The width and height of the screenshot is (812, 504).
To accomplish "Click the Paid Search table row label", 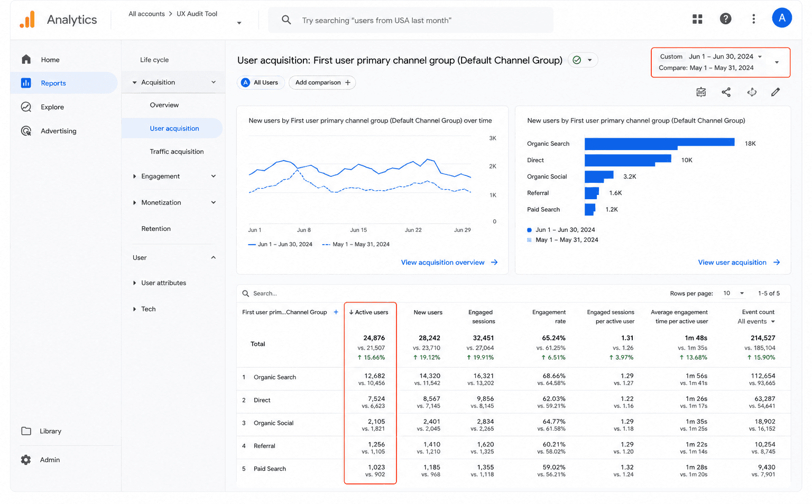I will (270, 469).
